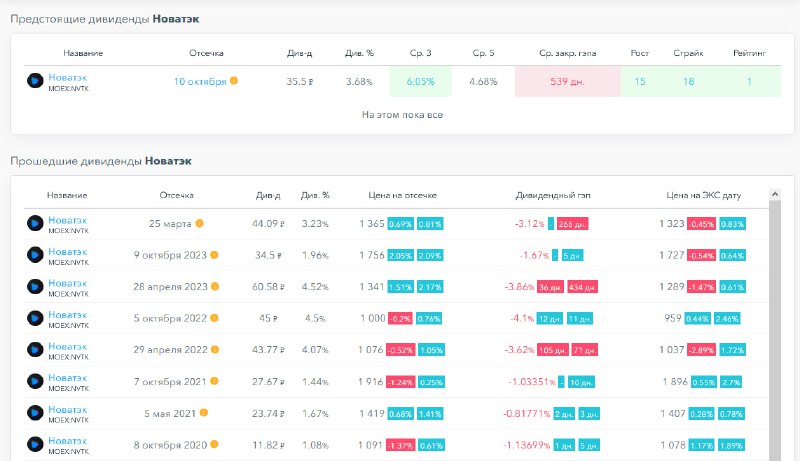The width and height of the screenshot is (800, 461).
Task: Click the 1 756 price on cutoff value
Action: click(372, 255)
